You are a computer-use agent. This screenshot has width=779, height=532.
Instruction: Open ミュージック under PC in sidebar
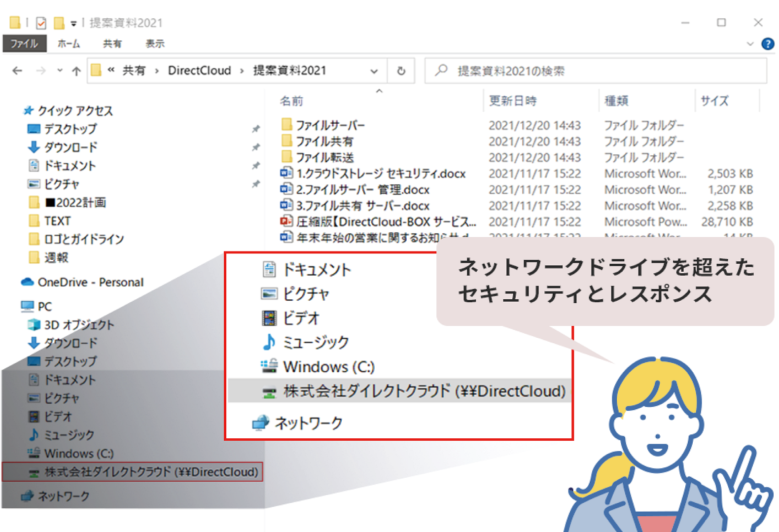(69, 434)
